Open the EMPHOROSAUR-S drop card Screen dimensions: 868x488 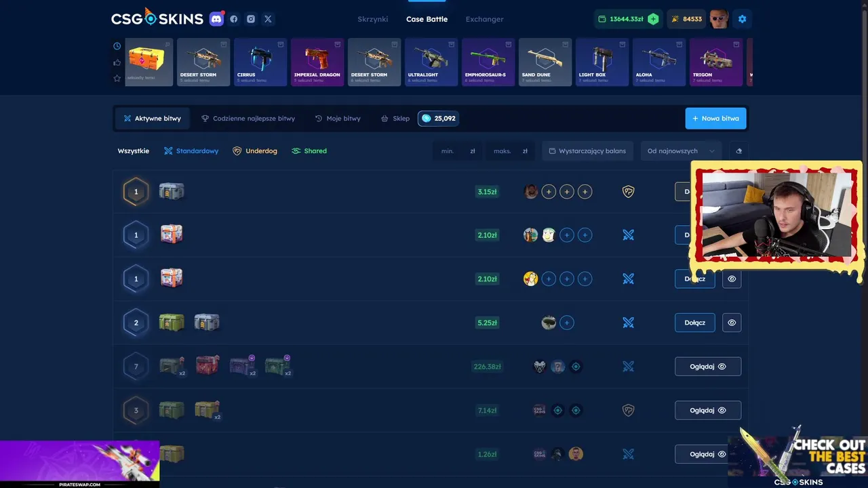tap(488, 62)
